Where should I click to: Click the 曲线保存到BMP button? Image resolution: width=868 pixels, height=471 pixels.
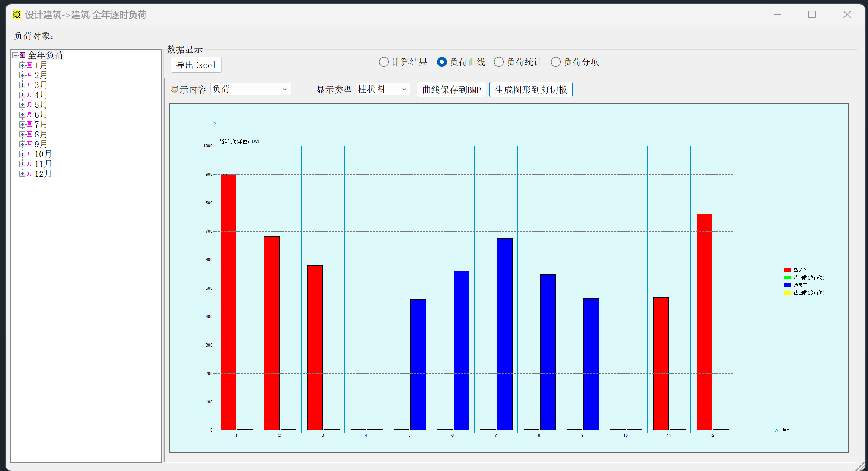(451, 90)
